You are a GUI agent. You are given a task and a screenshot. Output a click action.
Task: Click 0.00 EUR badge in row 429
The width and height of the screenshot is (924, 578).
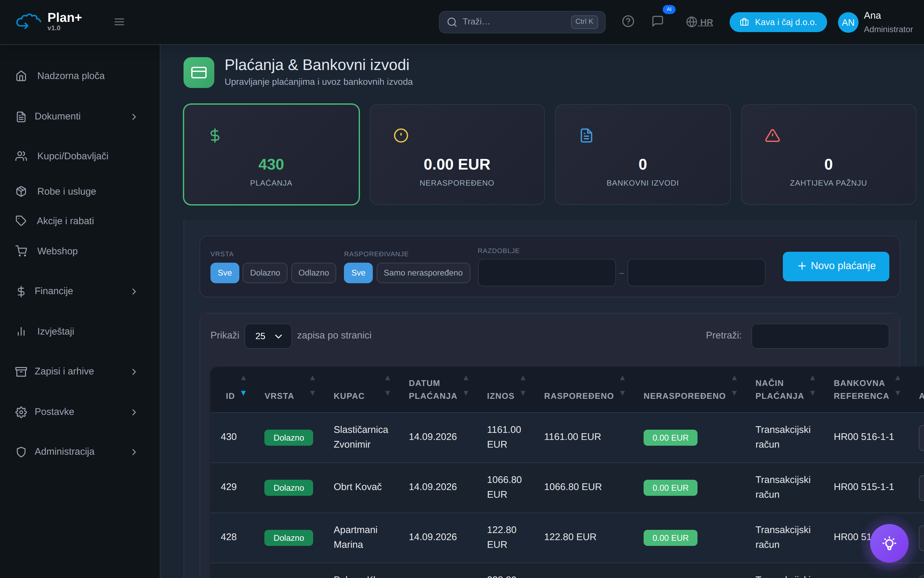(671, 488)
